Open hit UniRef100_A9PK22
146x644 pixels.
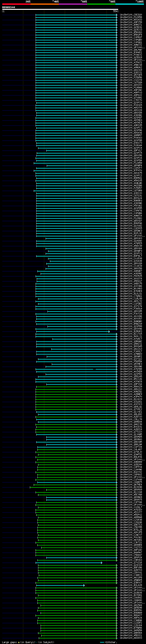pyautogui.click(x=131, y=95)
